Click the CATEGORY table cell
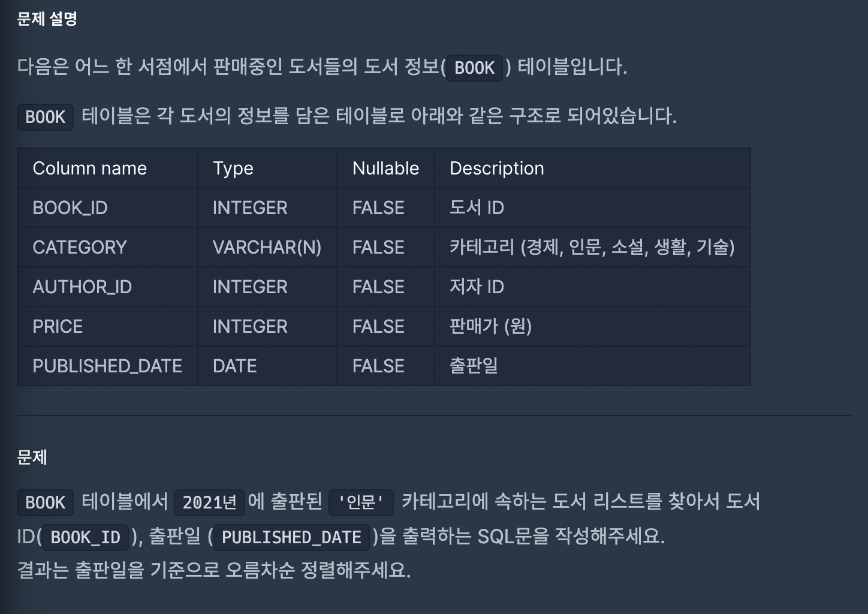 click(108, 248)
